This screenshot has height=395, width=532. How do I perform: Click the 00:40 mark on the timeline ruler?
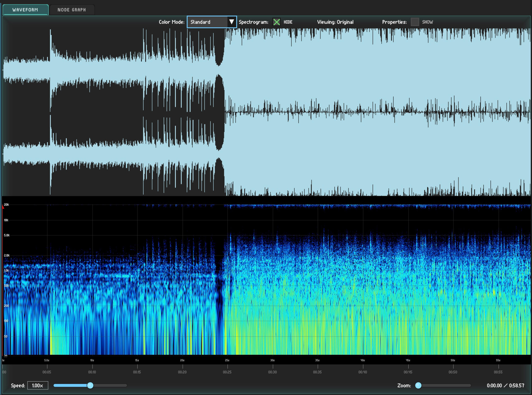point(363,372)
